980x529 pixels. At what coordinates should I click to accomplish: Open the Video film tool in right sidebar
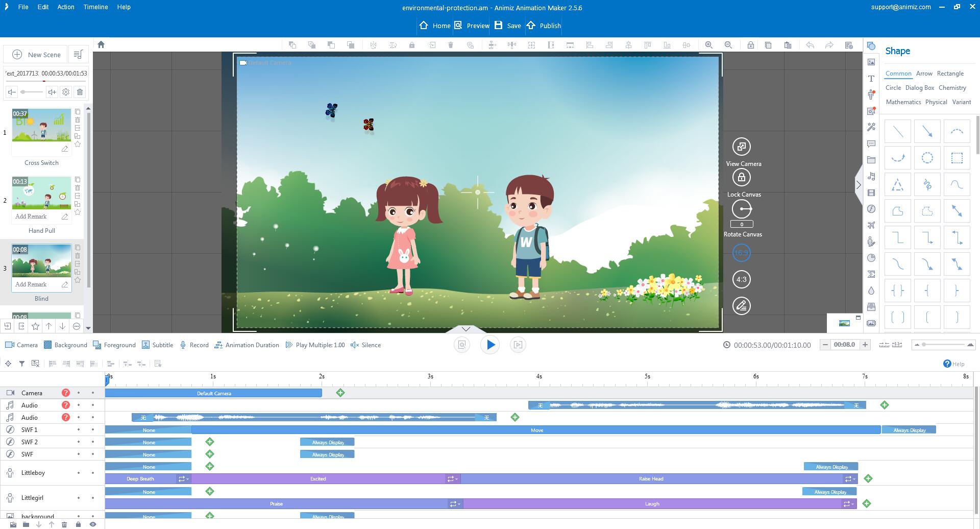click(x=871, y=193)
